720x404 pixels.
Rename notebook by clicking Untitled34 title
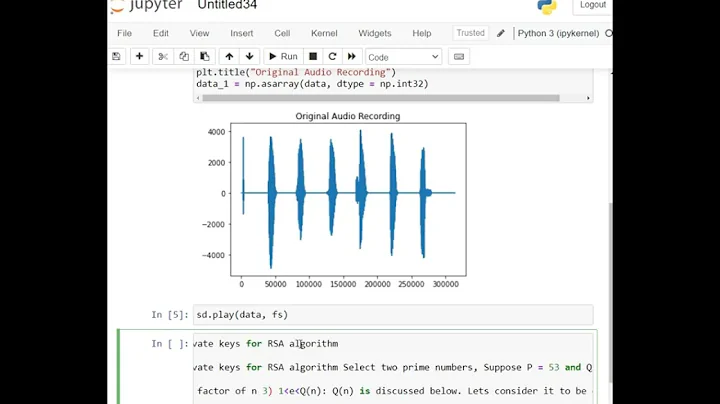click(x=227, y=5)
